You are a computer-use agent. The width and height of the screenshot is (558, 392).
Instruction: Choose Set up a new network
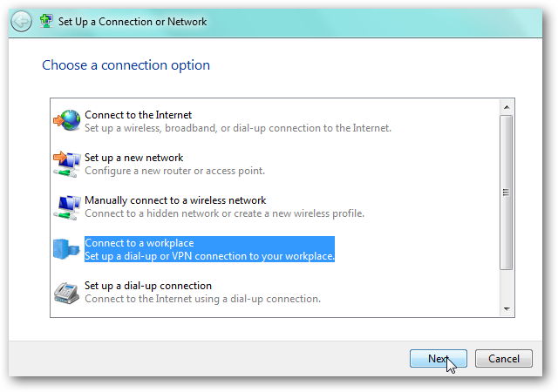(133, 158)
